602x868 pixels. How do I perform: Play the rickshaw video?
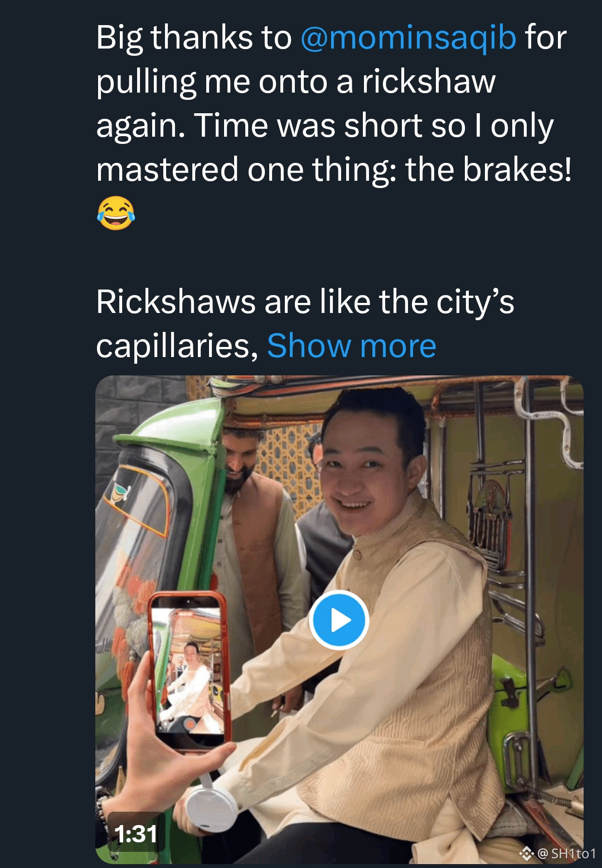(x=339, y=620)
